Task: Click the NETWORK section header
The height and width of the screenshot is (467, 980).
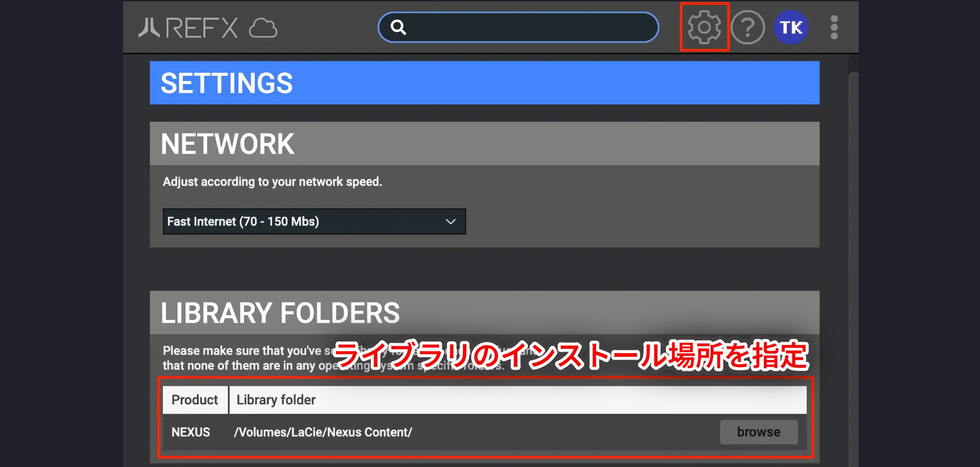Action: coord(484,143)
